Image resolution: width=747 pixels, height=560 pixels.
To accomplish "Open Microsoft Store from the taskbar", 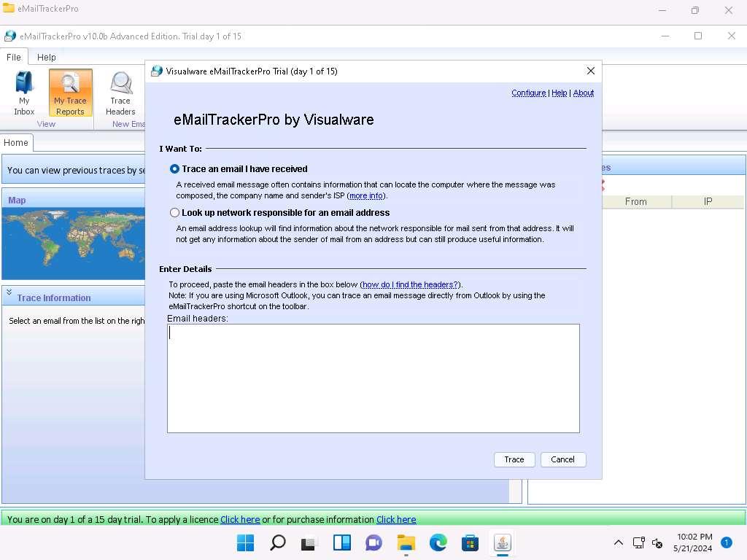I will [x=470, y=542].
